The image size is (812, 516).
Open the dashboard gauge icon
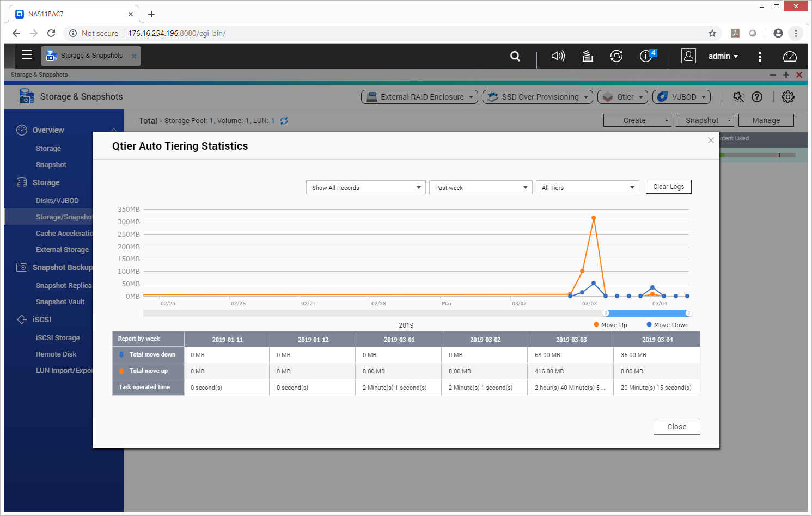point(790,56)
